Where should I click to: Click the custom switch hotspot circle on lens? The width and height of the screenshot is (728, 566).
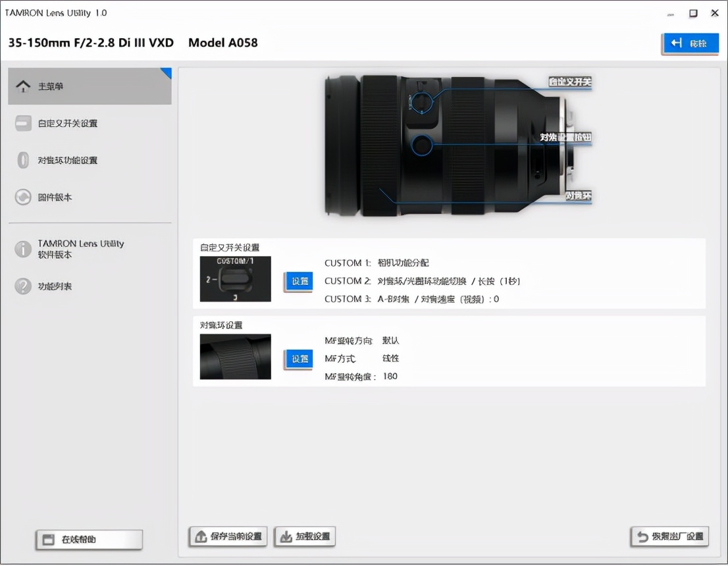point(422,102)
